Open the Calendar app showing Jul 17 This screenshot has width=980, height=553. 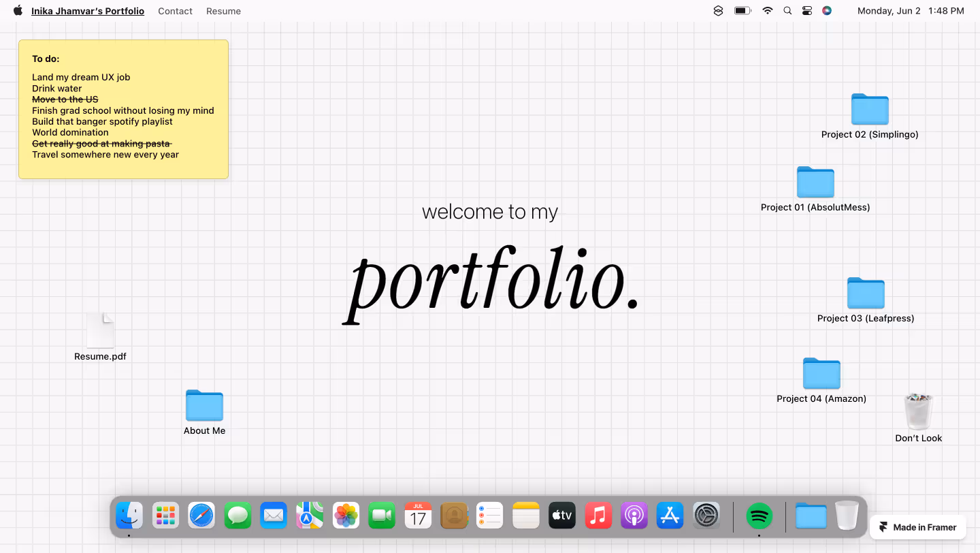(x=418, y=516)
